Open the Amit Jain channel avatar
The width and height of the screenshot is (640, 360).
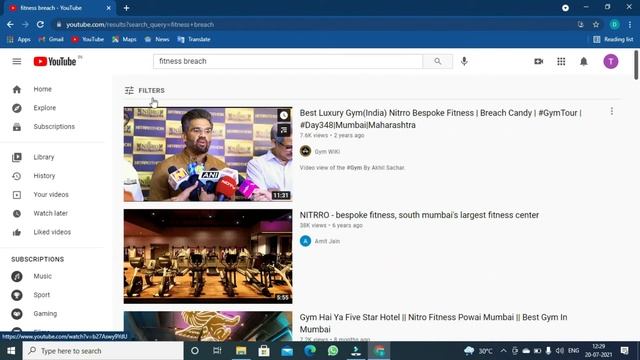(305, 241)
